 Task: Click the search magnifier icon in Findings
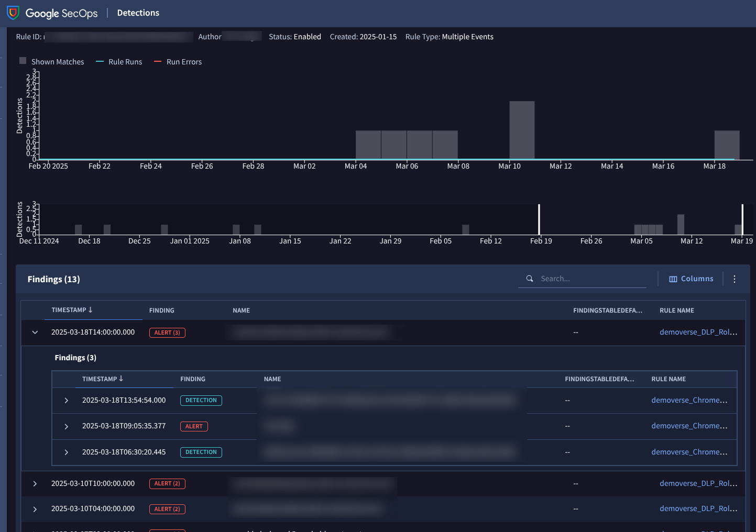(x=530, y=279)
